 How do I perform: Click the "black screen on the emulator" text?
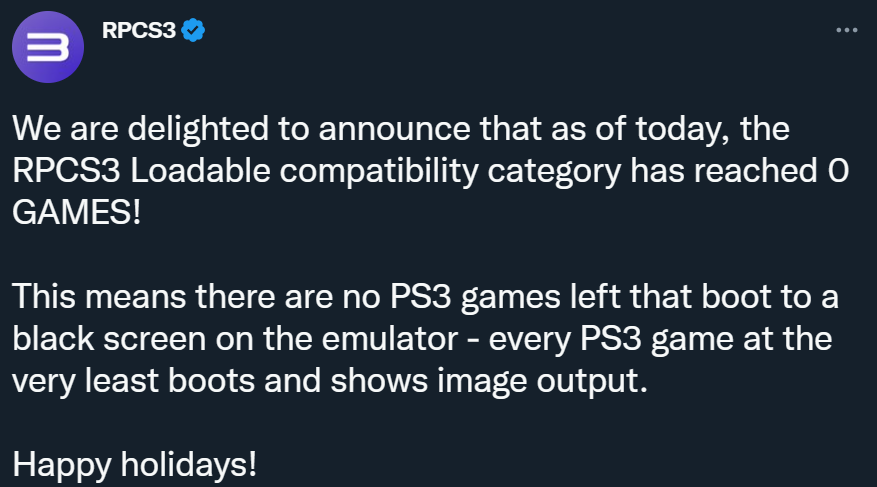[x=230, y=339]
